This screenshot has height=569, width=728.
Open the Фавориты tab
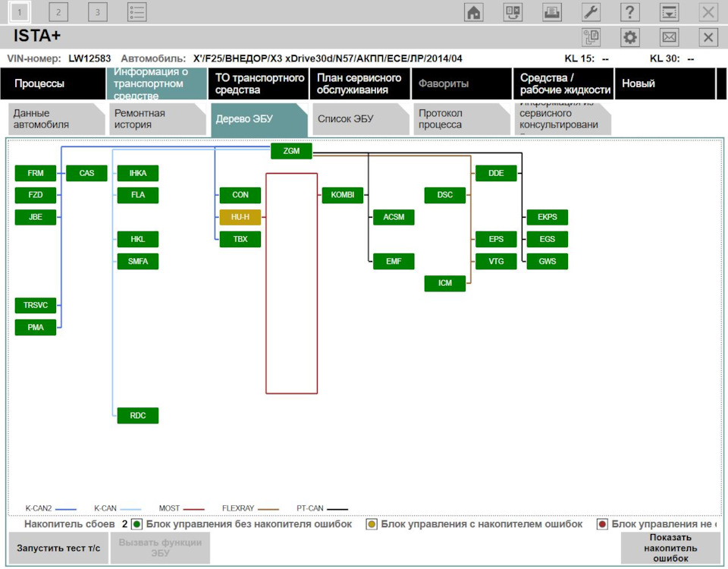[462, 83]
